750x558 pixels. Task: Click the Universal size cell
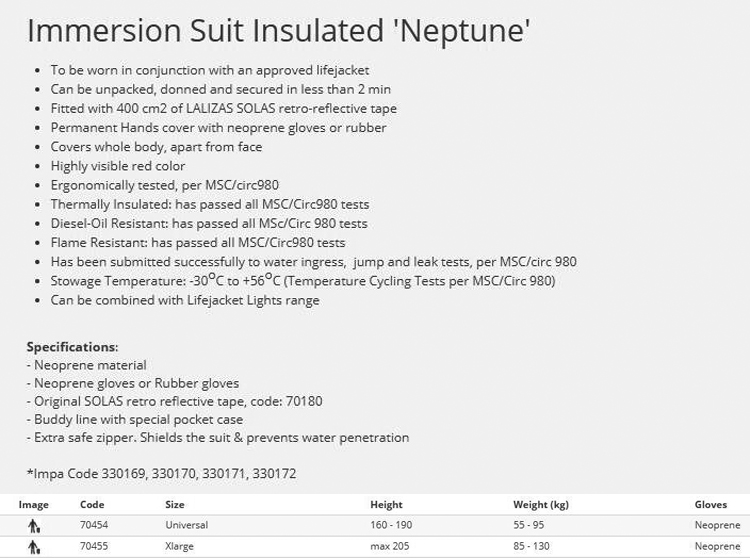pos(187,525)
